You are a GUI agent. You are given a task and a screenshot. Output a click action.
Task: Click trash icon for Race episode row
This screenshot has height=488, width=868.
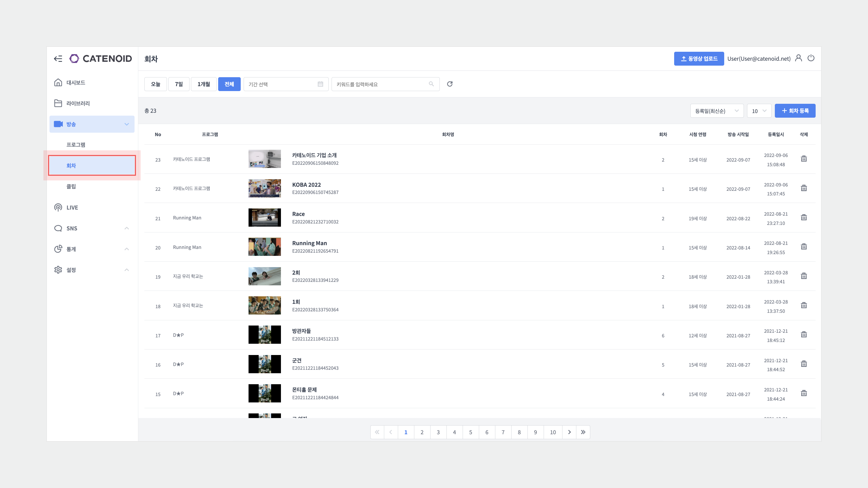pos(804,218)
